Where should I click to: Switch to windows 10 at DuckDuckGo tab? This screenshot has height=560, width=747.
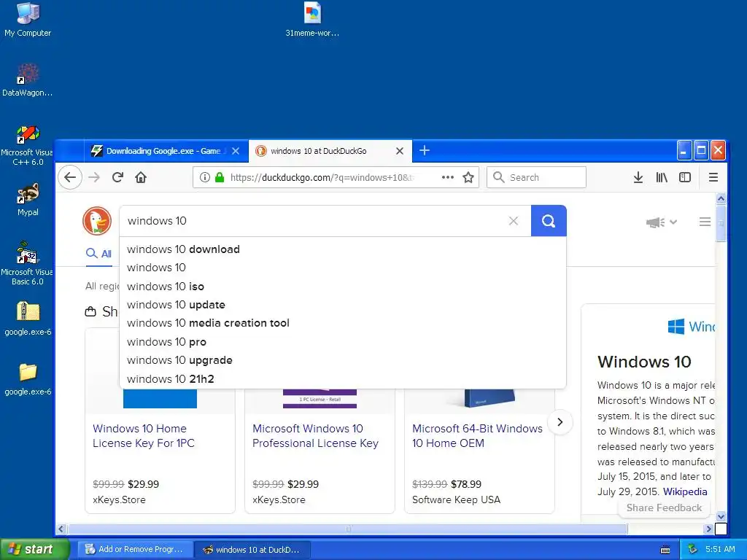pos(330,151)
